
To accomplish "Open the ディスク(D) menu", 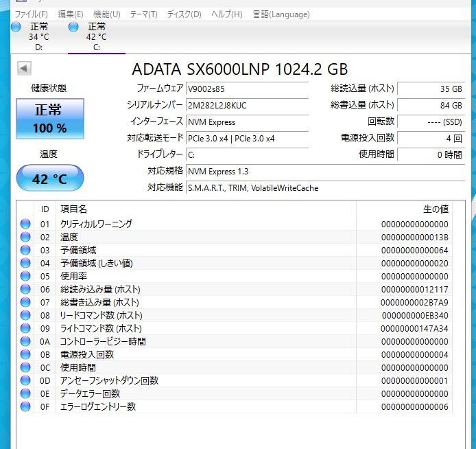I will coord(184,14).
